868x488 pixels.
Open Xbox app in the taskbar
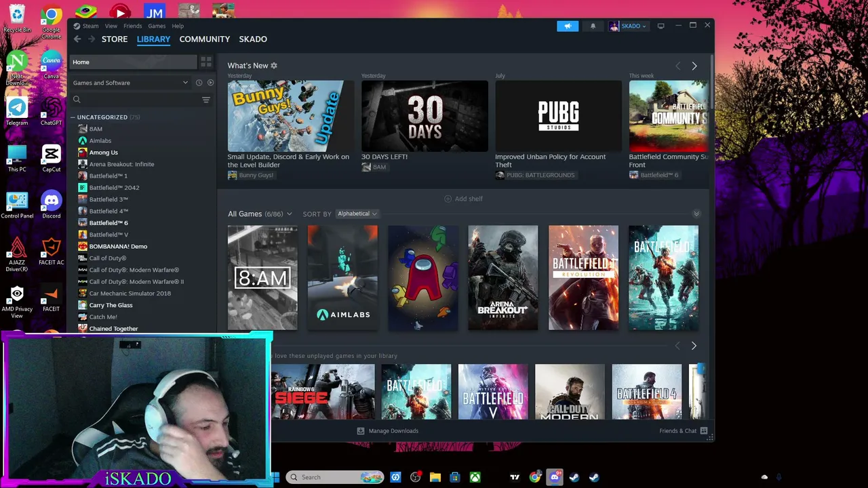[x=475, y=477]
